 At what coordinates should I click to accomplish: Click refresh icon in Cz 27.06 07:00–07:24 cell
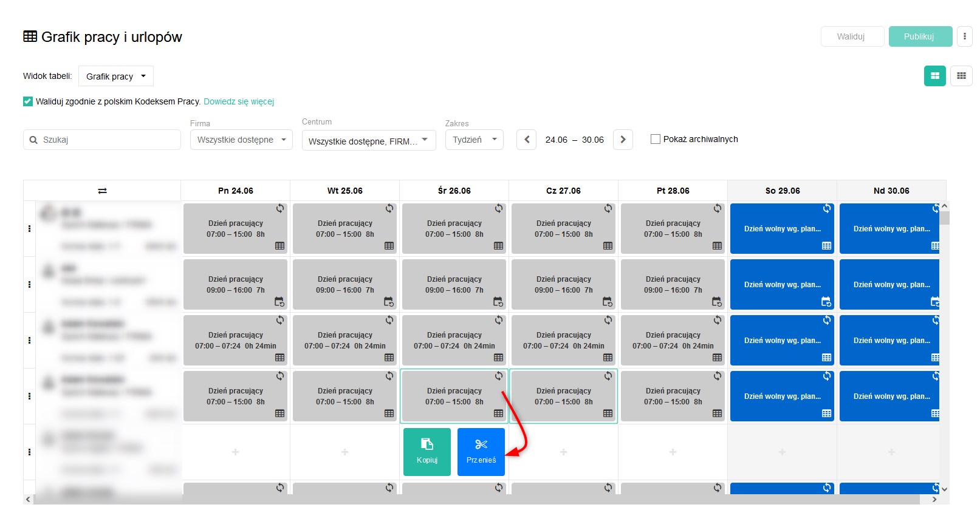[608, 320]
